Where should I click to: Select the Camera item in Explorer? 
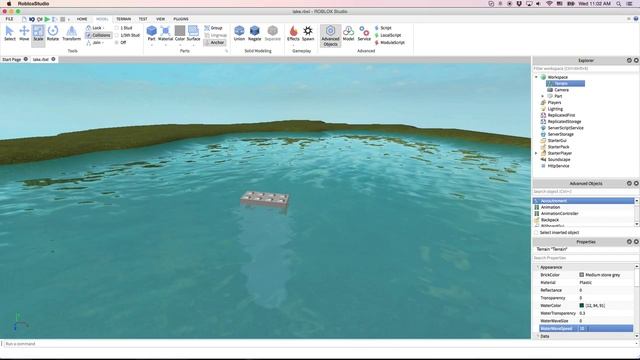(558, 90)
